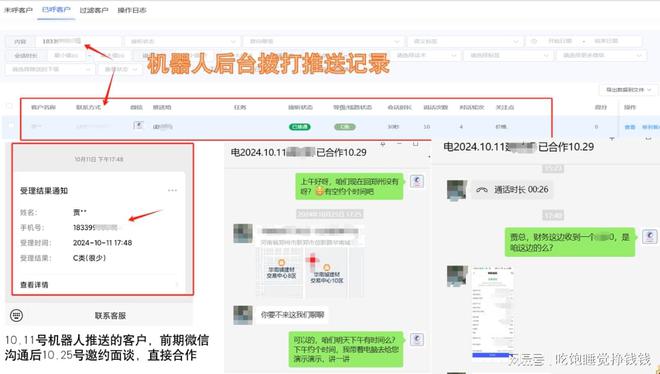Click the green 可以的 reply message
The width and height of the screenshot is (660, 374).
[346, 349]
